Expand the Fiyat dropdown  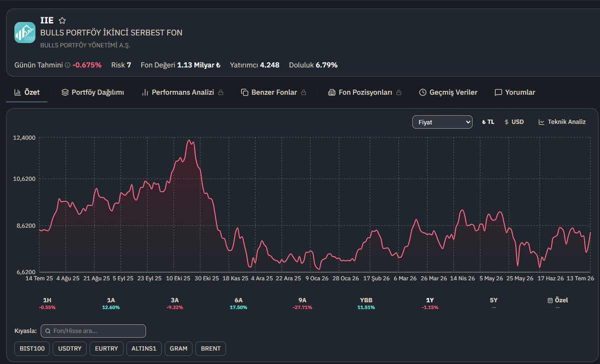(442, 122)
